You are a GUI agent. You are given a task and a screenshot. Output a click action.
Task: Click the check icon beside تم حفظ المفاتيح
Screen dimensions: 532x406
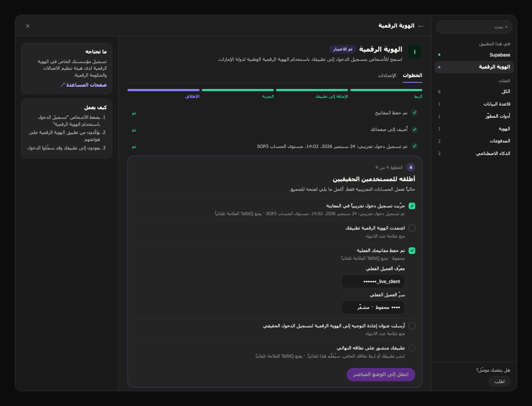tap(415, 113)
